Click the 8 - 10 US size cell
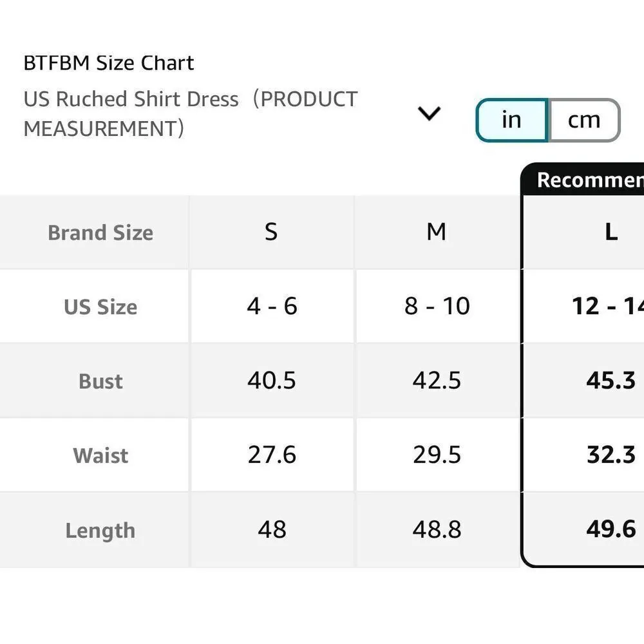This screenshot has width=644, height=644. 437,307
